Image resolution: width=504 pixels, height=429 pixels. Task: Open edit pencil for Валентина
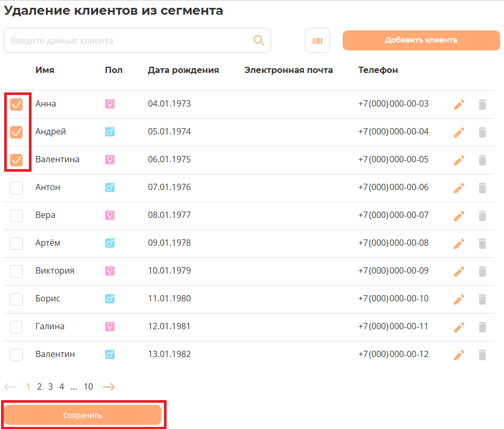pos(459,160)
